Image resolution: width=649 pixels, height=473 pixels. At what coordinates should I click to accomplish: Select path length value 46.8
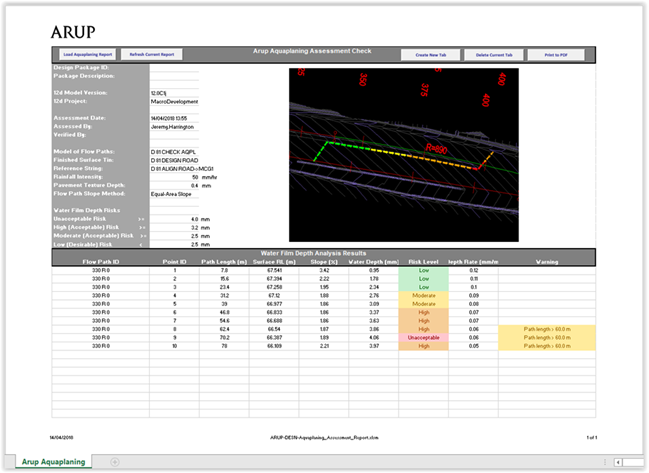[x=224, y=312]
